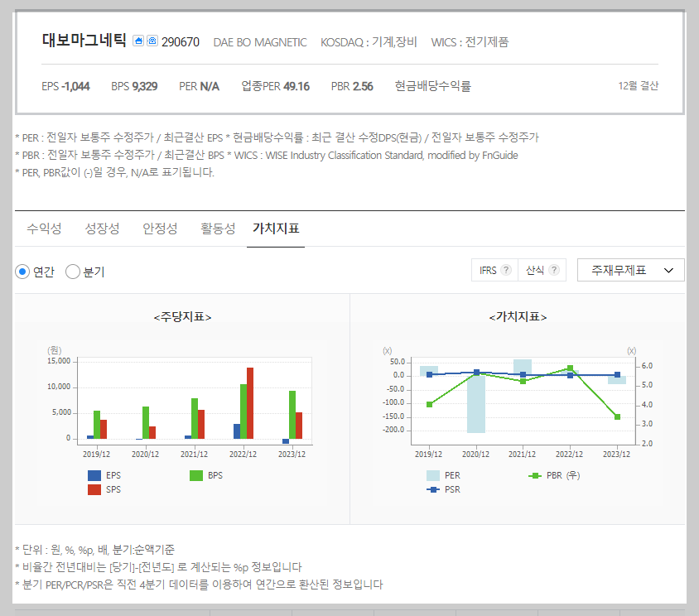The image size is (699, 616).
Task: Click the DAE BO MAGNETIC name
Action: click(260, 42)
